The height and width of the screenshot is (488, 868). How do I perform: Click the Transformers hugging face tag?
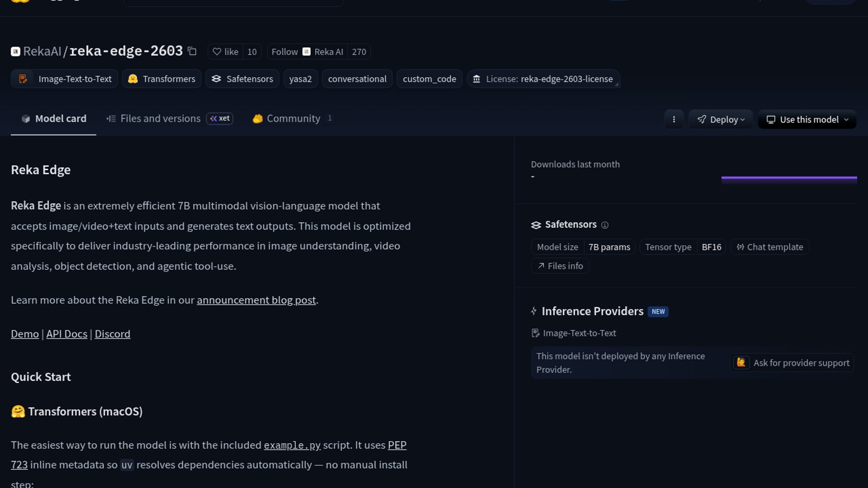click(161, 79)
